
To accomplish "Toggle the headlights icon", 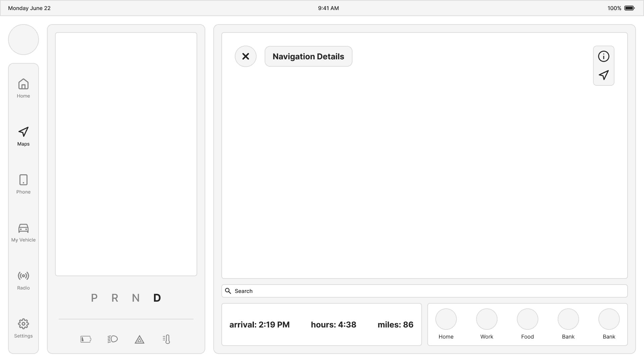I will (x=113, y=339).
